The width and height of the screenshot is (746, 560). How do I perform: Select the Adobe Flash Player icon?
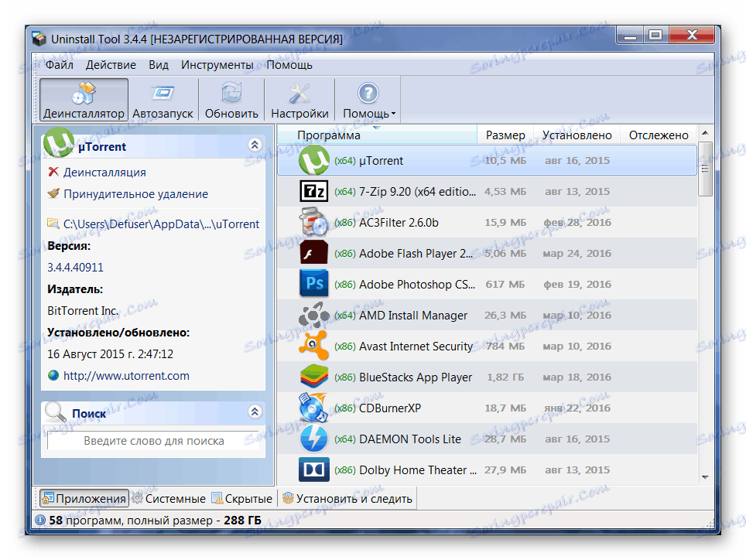[x=314, y=252]
